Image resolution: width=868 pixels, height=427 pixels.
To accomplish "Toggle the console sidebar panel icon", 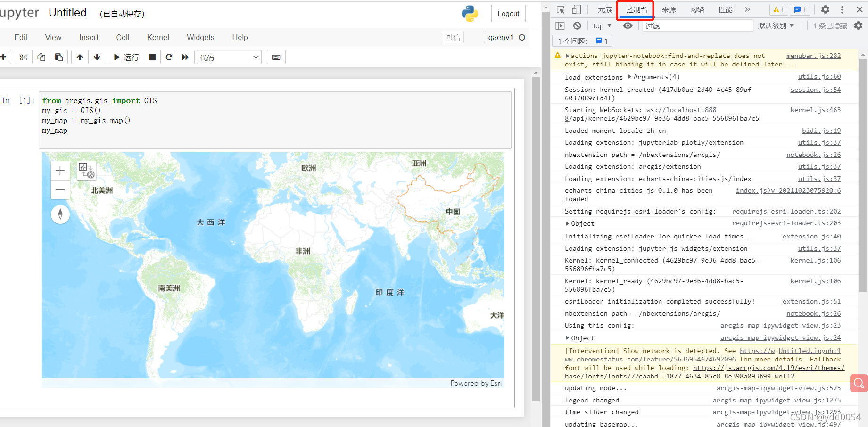I will (561, 25).
